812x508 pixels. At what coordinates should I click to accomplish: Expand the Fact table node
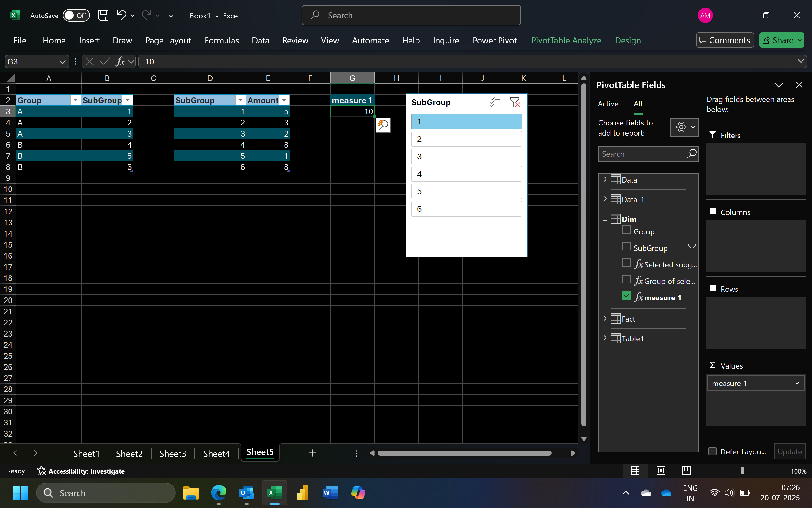pyautogui.click(x=605, y=318)
